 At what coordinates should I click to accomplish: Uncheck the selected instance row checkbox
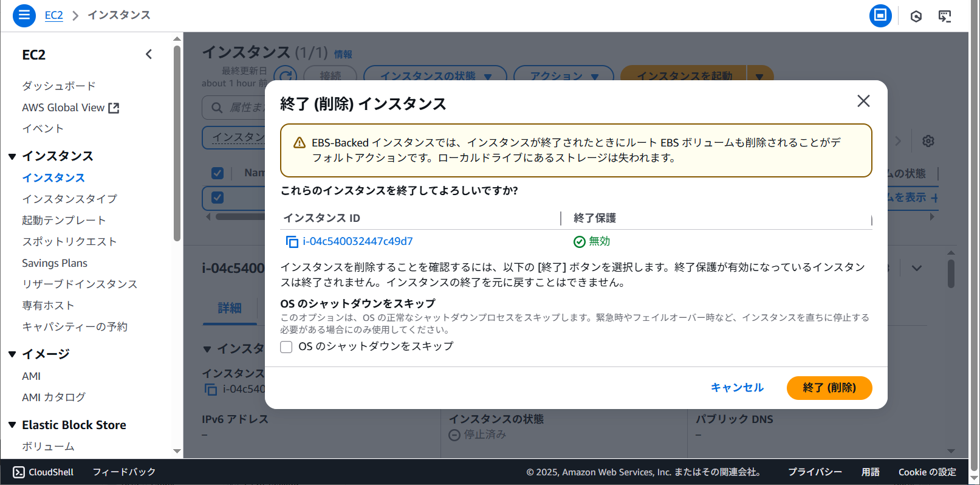coord(218,198)
